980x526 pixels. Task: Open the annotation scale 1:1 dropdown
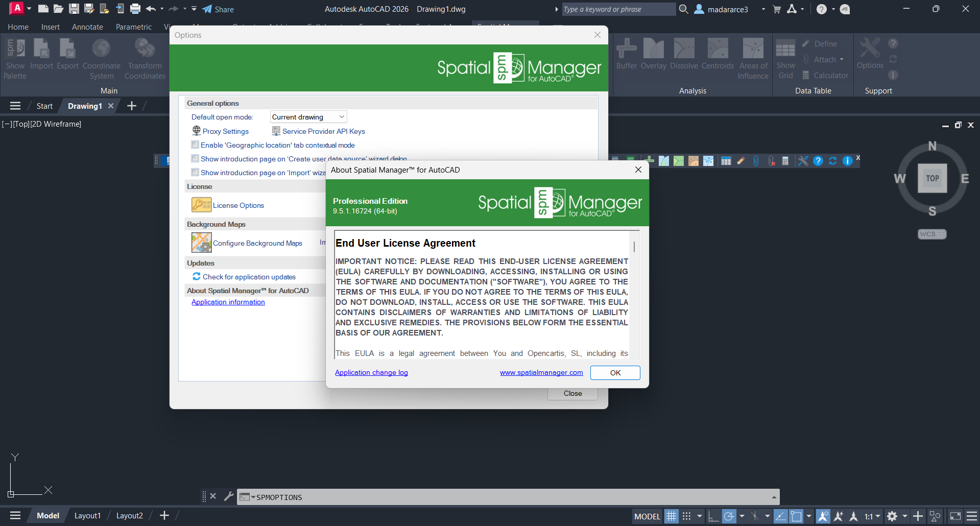click(872, 516)
